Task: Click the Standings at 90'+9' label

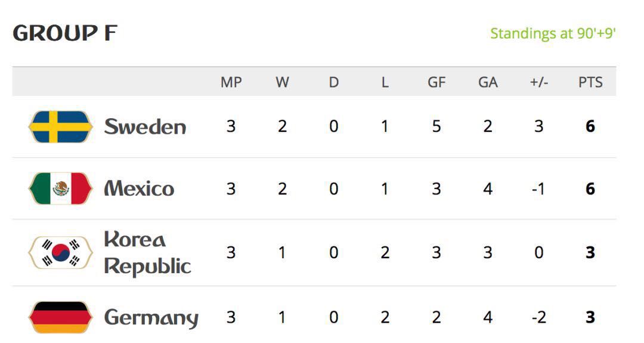Action: [x=553, y=33]
